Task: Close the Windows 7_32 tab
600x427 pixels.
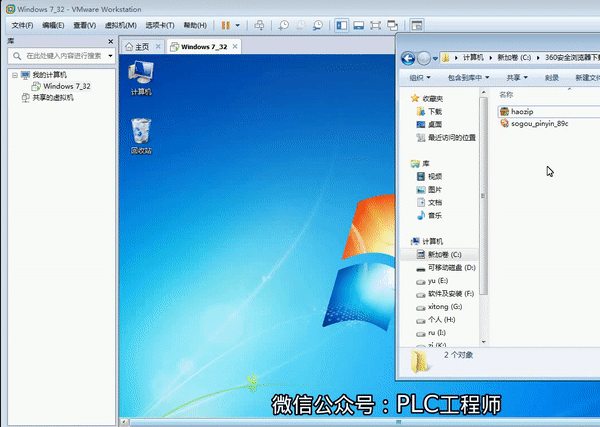Action: tap(235, 47)
